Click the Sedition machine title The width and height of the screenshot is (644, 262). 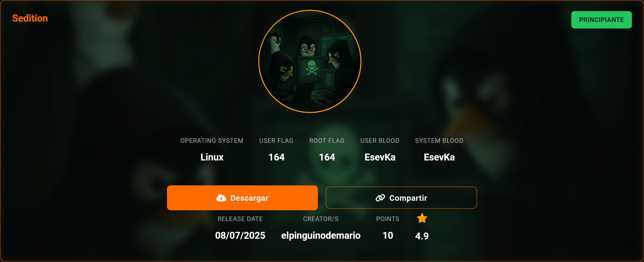[30, 18]
